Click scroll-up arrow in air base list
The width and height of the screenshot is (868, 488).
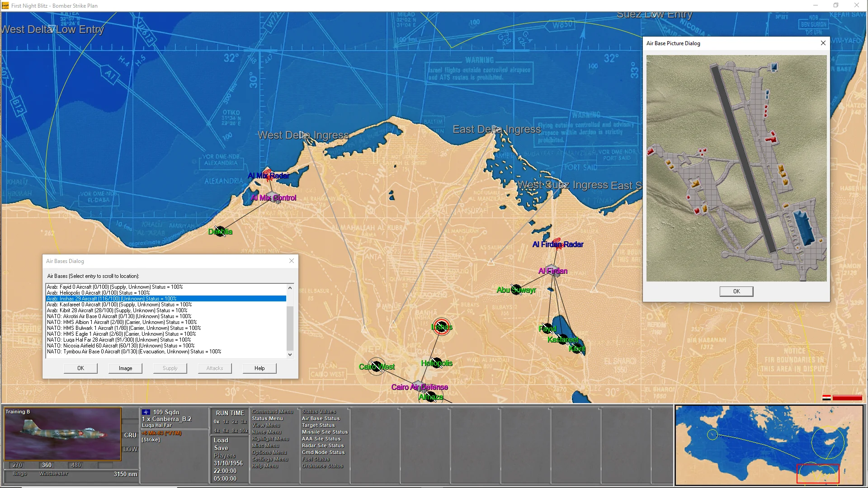coord(290,288)
